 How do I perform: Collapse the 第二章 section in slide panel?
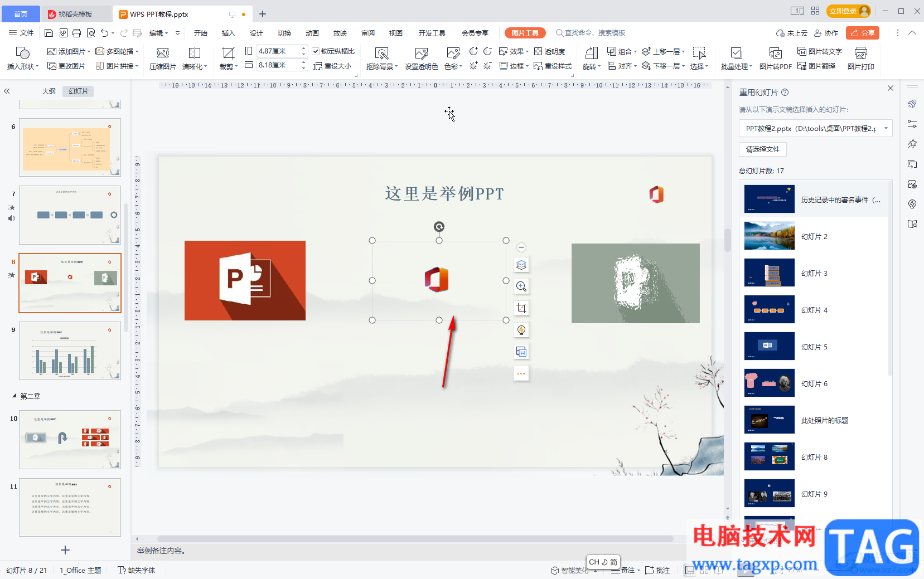(x=14, y=396)
